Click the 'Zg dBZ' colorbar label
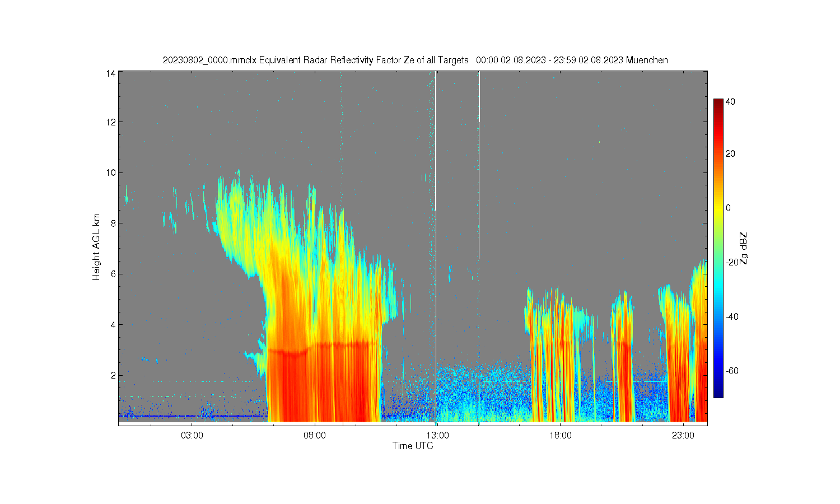The image size is (840, 504). (743, 248)
